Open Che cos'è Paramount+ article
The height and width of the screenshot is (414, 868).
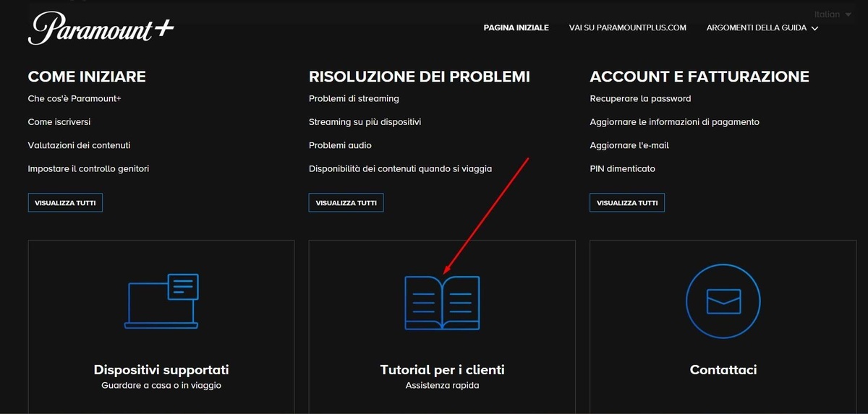pos(75,98)
